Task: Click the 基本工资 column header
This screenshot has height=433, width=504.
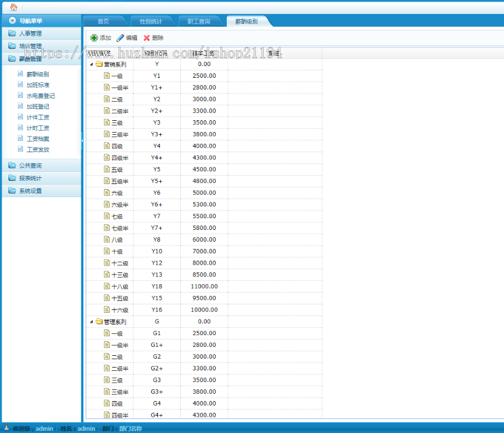Action: click(x=204, y=53)
